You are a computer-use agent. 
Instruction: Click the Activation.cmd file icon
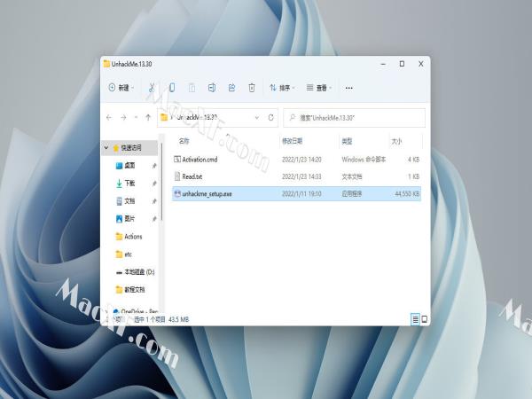point(177,159)
